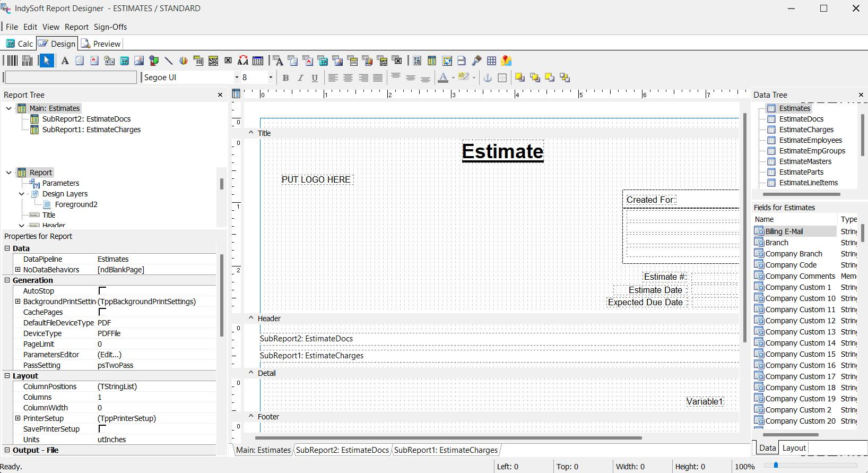Open the Sign-Offs menu
Viewport: 868px width, 473px height.
(x=110, y=27)
